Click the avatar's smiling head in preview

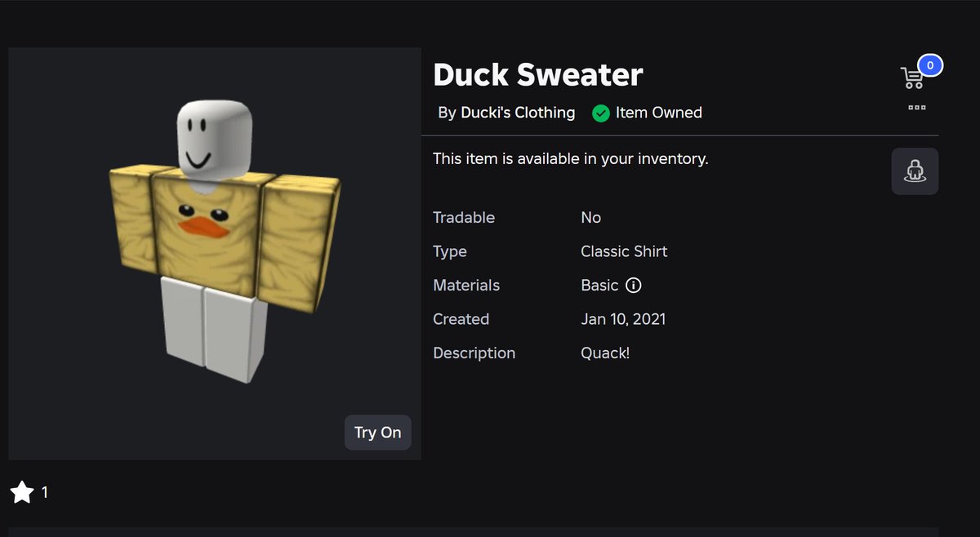coord(213,137)
